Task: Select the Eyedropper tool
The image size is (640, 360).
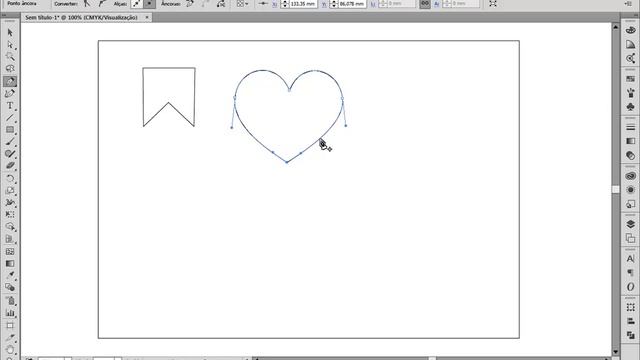Action: [x=10, y=276]
